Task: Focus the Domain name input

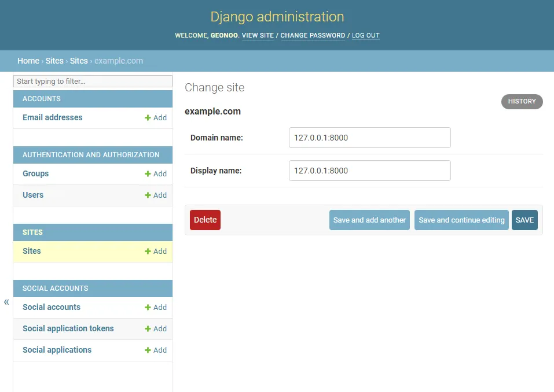Action: click(x=369, y=138)
